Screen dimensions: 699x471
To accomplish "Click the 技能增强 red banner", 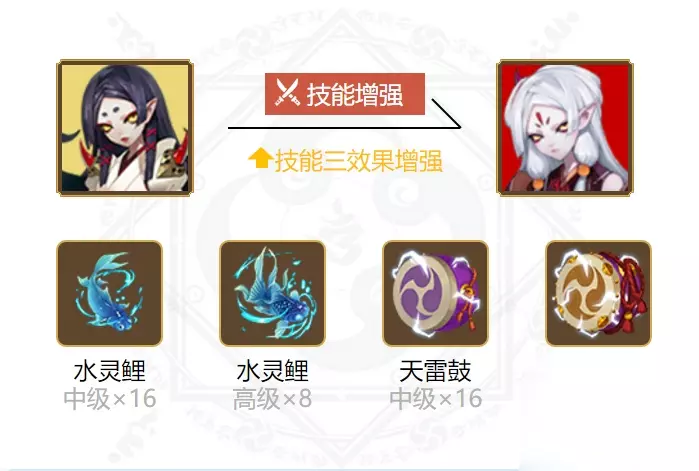I will pyautogui.click(x=345, y=94).
